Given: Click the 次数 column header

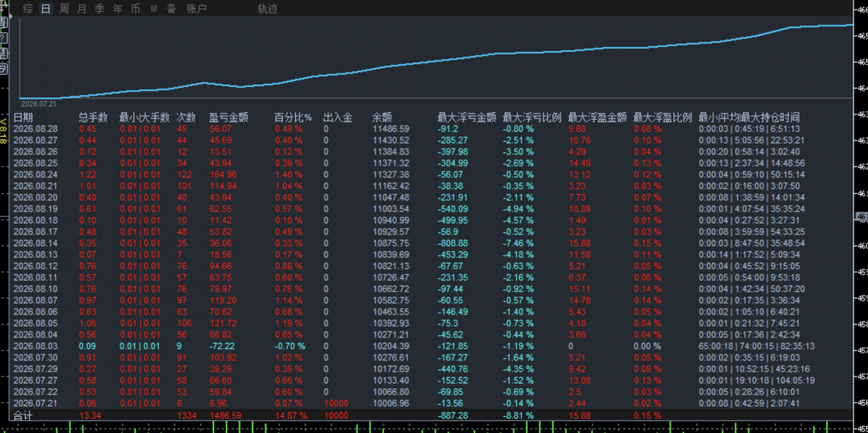Looking at the screenshot, I should (187, 117).
